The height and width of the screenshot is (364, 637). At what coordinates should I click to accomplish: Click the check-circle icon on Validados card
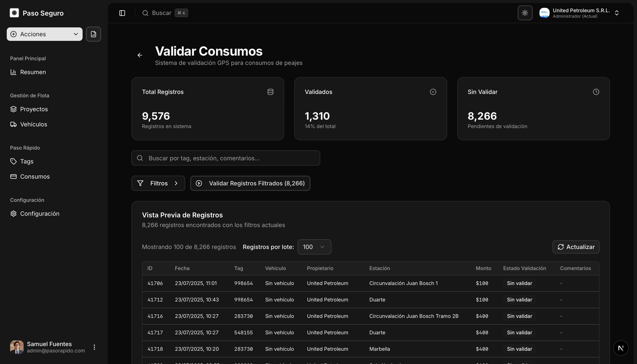[433, 92]
